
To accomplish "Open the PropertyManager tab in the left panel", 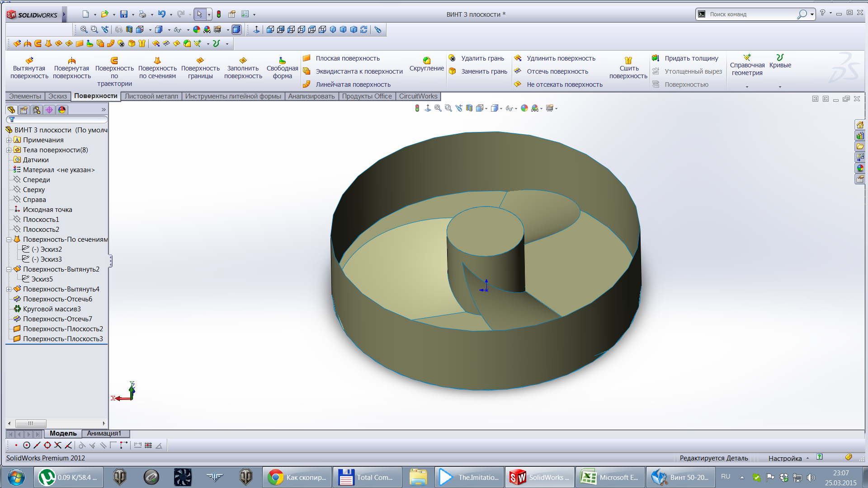I will [x=24, y=110].
